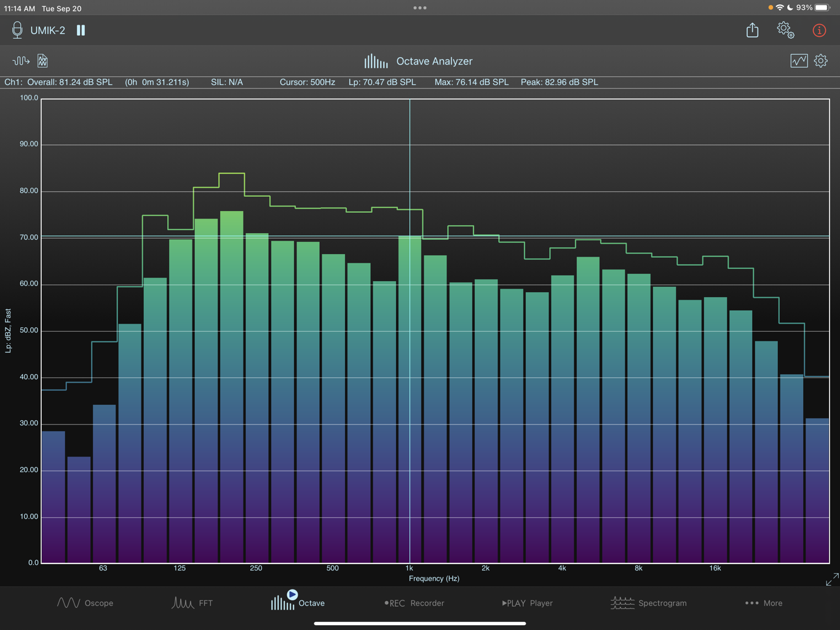Switch to the Spectrogram view

tap(649, 603)
